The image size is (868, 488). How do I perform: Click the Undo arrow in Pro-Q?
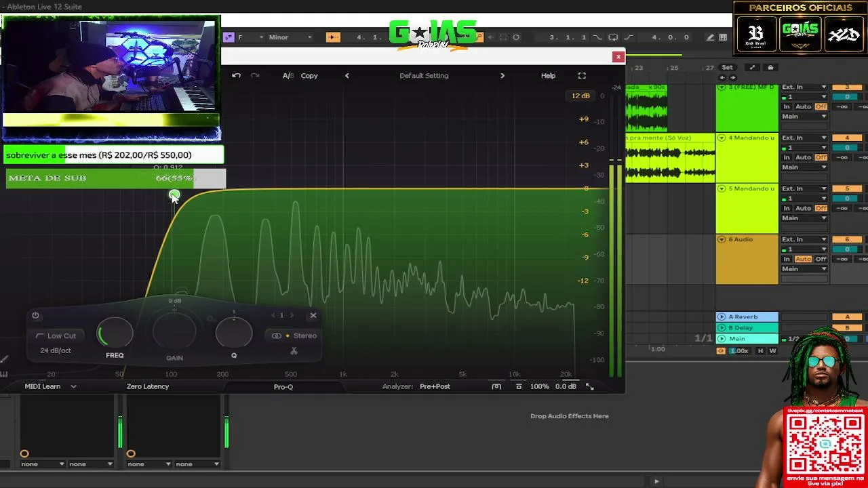tap(236, 75)
